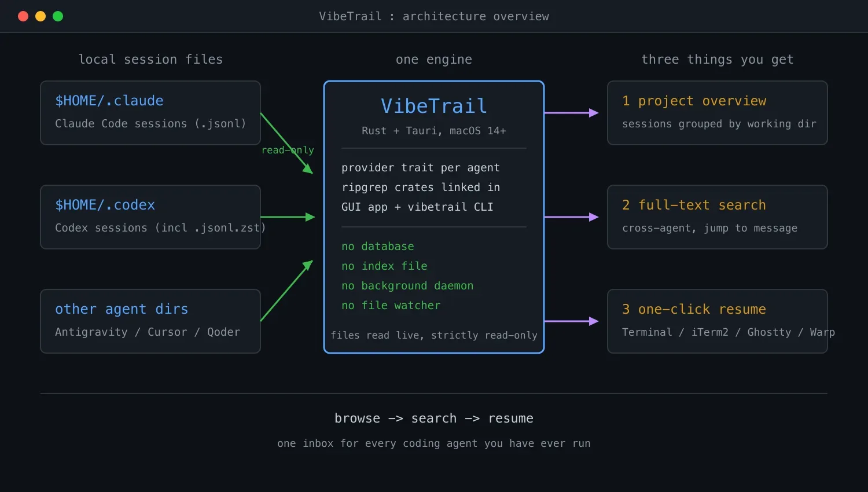
Task: Click 'sessions grouped by working dir' text
Action: 719,124
